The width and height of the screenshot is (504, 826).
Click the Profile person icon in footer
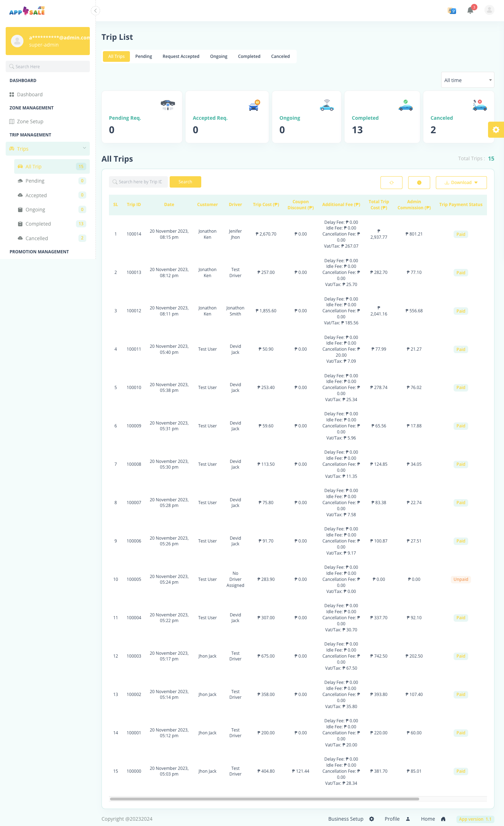click(408, 819)
